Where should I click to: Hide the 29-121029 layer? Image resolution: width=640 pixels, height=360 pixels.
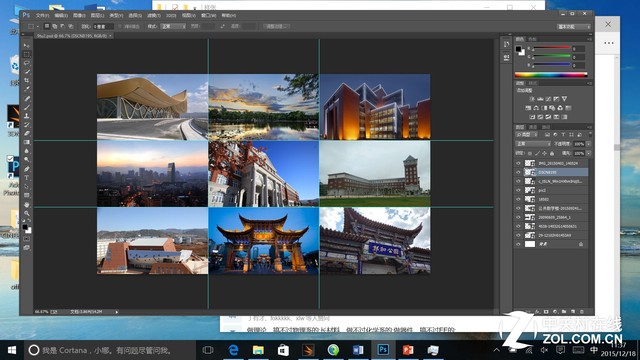pyautogui.click(x=518, y=235)
